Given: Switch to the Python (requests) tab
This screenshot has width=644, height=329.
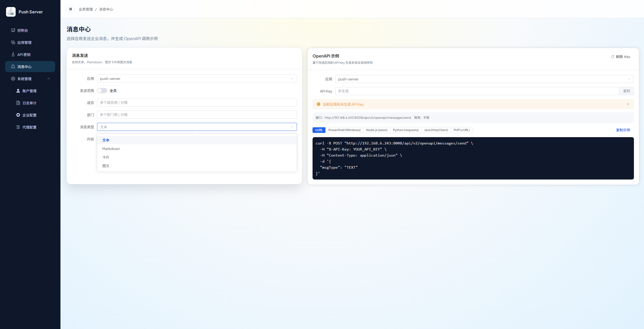Looking at the screenshot, I should (406, 130).
